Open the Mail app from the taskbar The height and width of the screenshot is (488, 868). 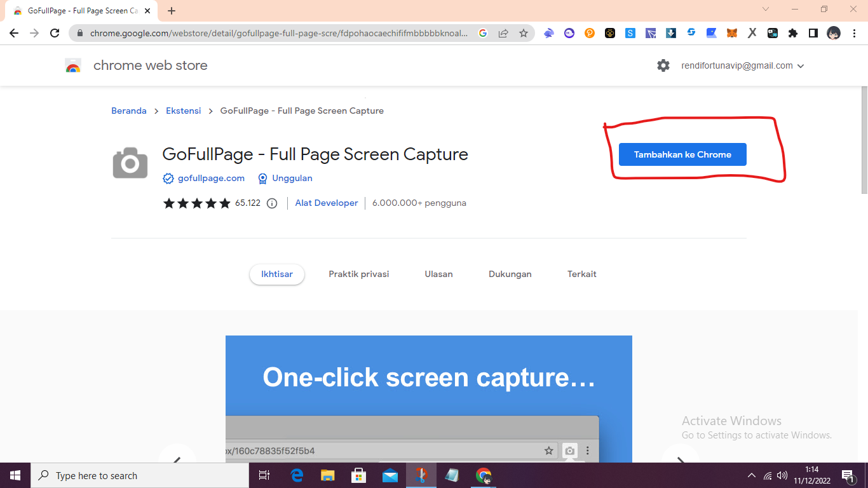click(x=390, y=475)
